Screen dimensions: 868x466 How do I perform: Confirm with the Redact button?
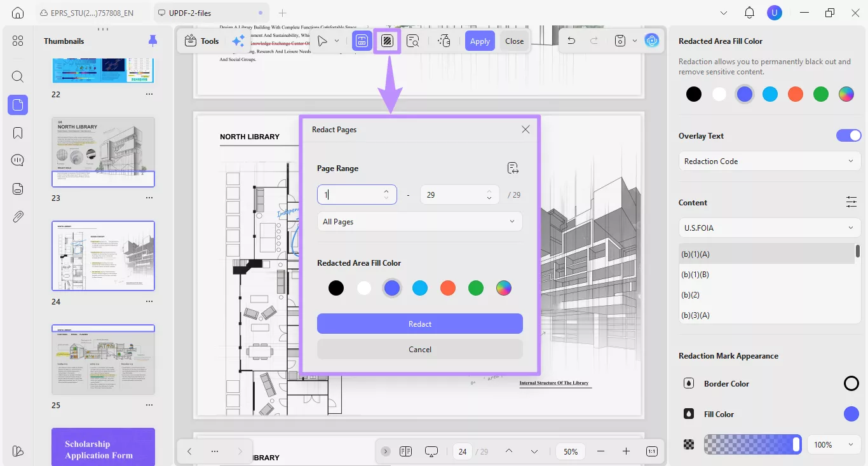tap(420, 324)
